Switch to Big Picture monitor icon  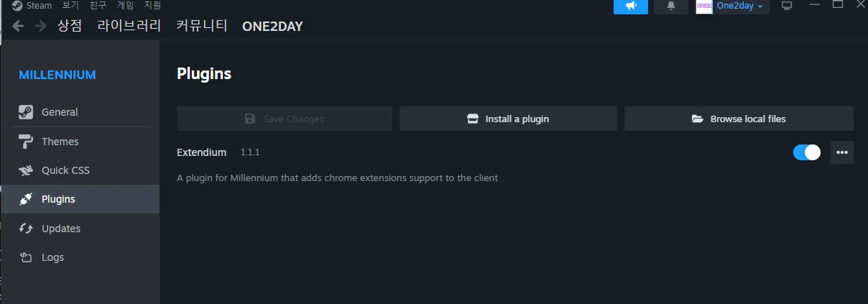pos(787,6)
